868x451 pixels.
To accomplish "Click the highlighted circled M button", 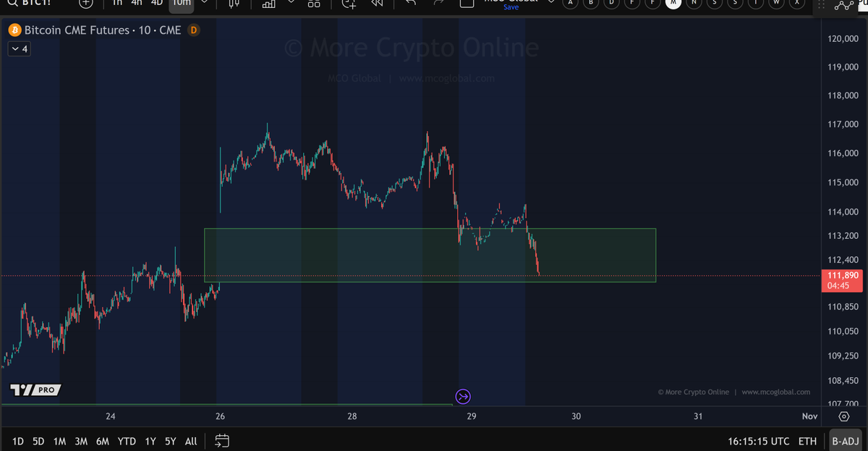I will click(673, 3).
